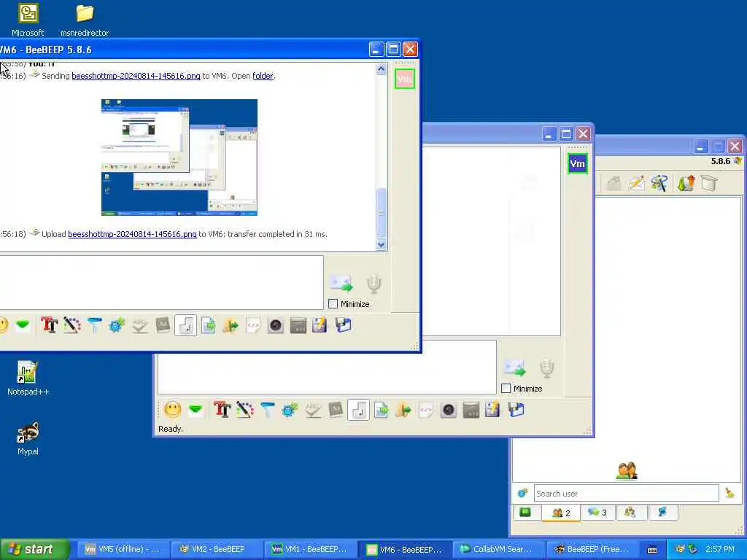This screenshot has width=747, height=560.
Task: Click users icon above Search user field
Action: (x=627, y=470)
